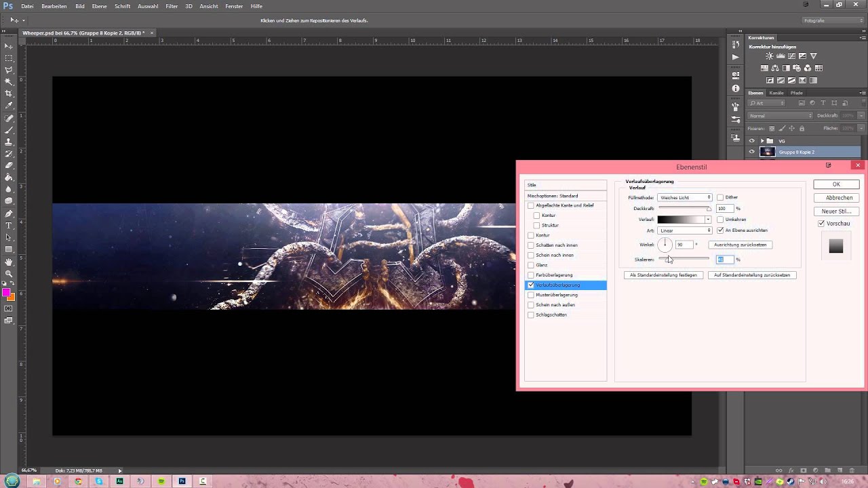Image resolution: width=868 pixels, height=488 pixels.
Task: Open the Art Linear dropdown
Action: click(x=684, y=230)
